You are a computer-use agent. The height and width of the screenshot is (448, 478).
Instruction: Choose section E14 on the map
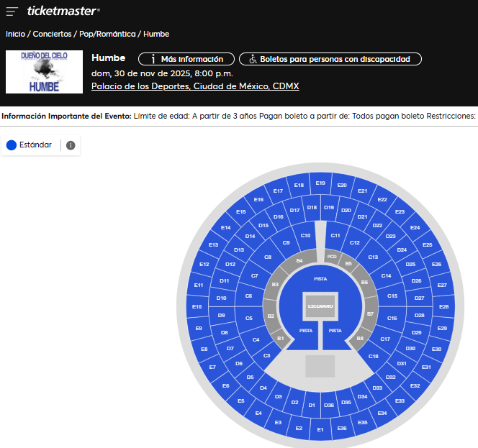[x=226, y=227]
